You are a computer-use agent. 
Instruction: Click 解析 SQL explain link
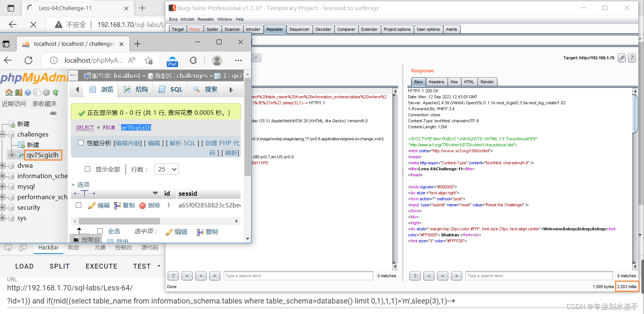click(x=183, y=143)
